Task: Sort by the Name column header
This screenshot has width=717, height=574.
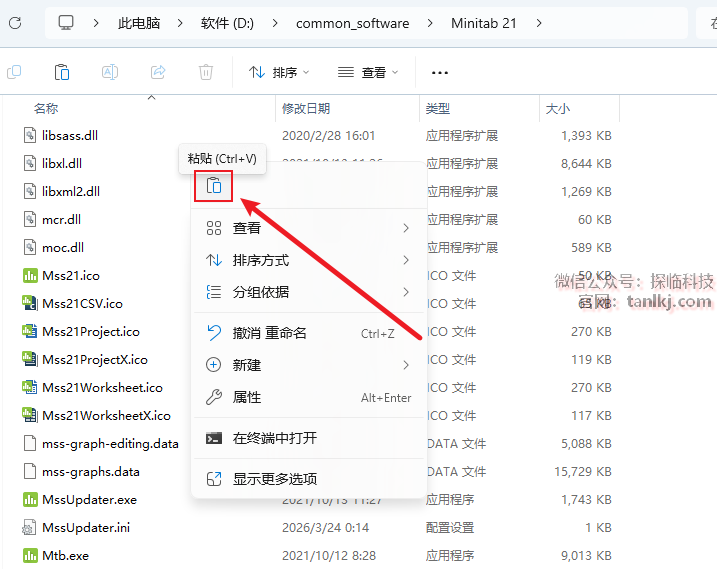Action: 46,108
